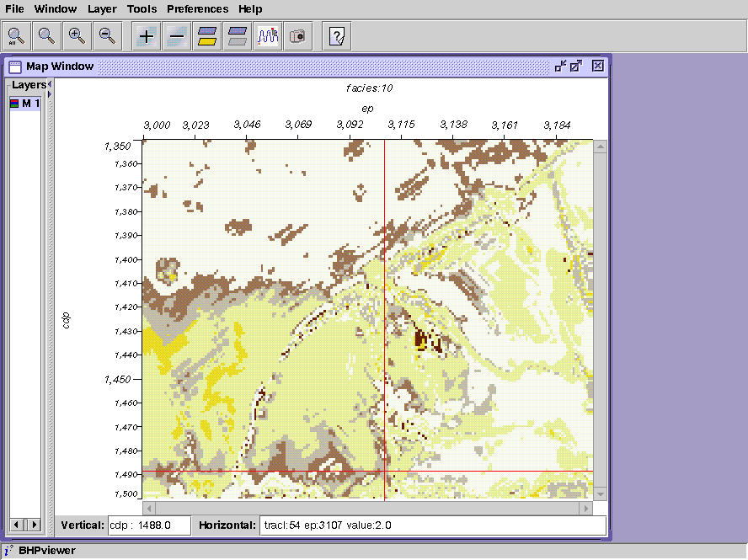Click the map's vertical scrollbar down arrow
748x560 pixels.
coord(600,494)
